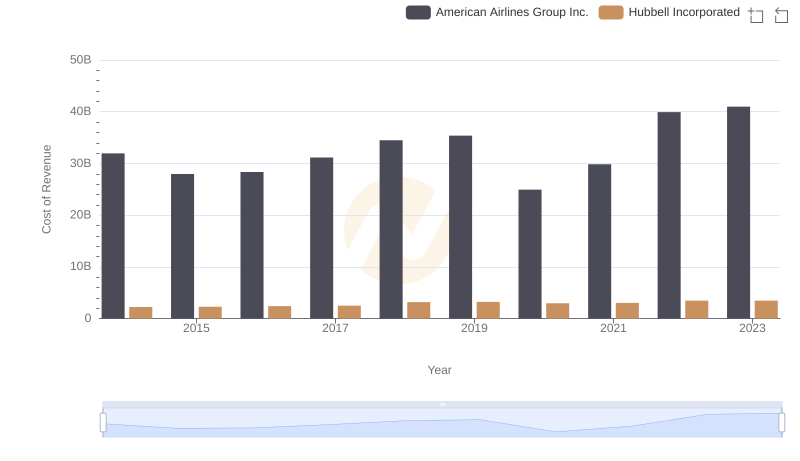Image resolution: width=800 pixels, height=461 pixels.
Task: Click the 20B y-axis label
Action: (x=81, y=215)
